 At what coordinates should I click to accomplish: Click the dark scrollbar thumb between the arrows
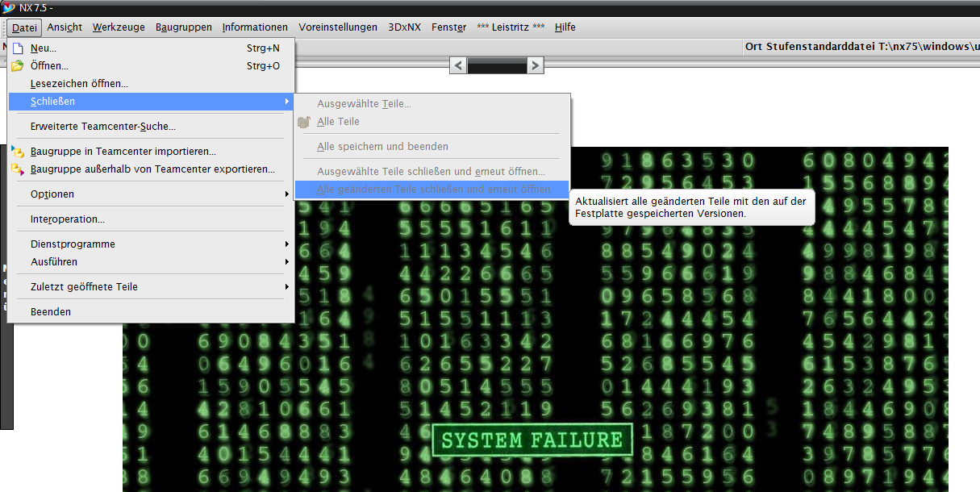point(497,65)
